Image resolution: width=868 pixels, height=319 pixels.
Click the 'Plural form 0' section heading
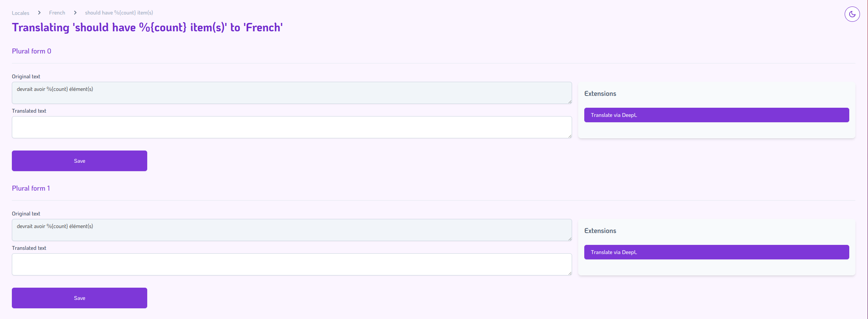tap(31, 51)
